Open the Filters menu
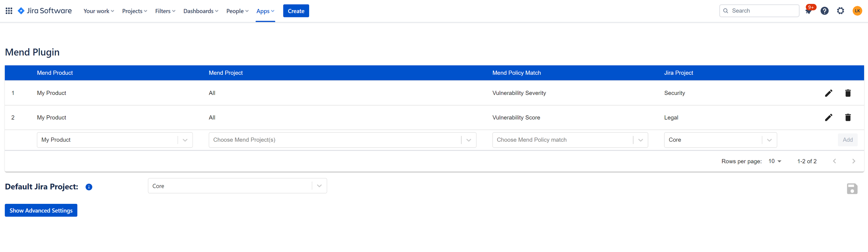The image size is (868, 252). point(165,11)
